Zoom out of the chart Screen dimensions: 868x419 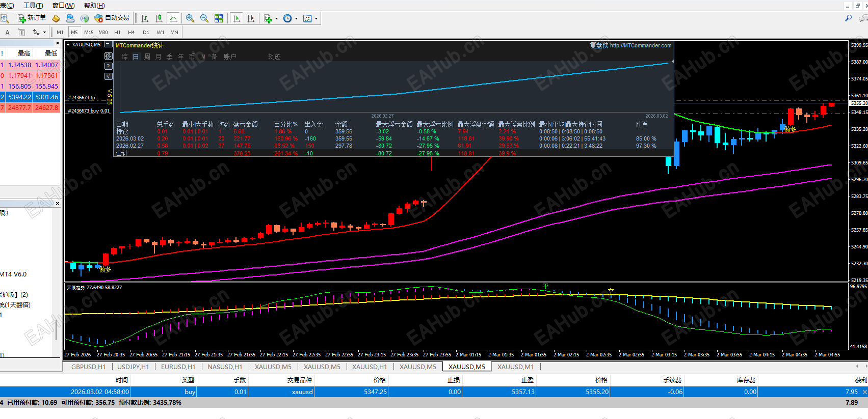coord(204,18)
